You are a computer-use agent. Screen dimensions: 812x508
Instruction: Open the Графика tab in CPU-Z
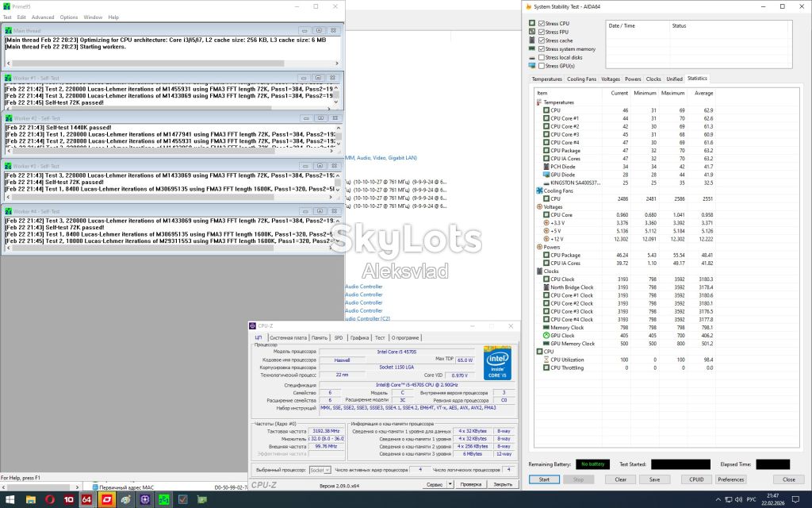359,337
